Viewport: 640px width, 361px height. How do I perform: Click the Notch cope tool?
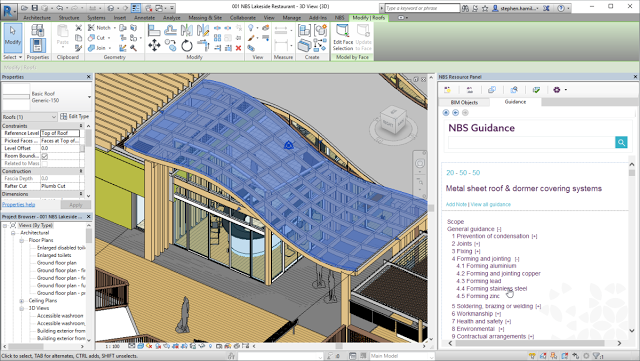point(100,27)
